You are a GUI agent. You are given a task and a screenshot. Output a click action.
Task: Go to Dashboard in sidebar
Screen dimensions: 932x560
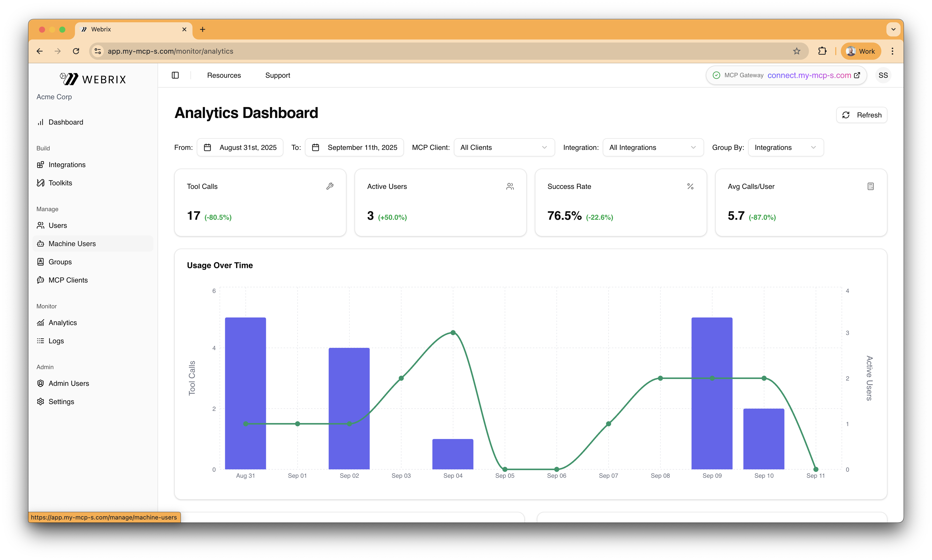[66, 122]
